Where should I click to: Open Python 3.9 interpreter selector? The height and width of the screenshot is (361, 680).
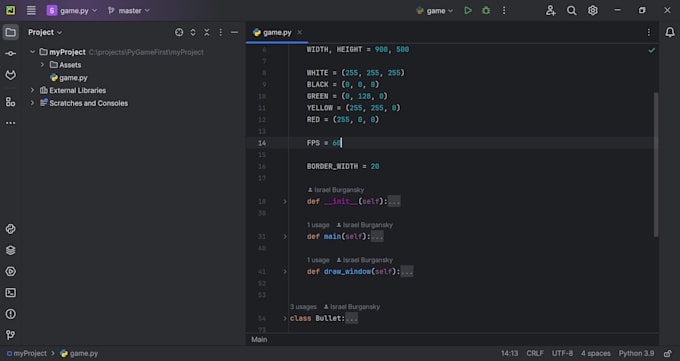636,354
